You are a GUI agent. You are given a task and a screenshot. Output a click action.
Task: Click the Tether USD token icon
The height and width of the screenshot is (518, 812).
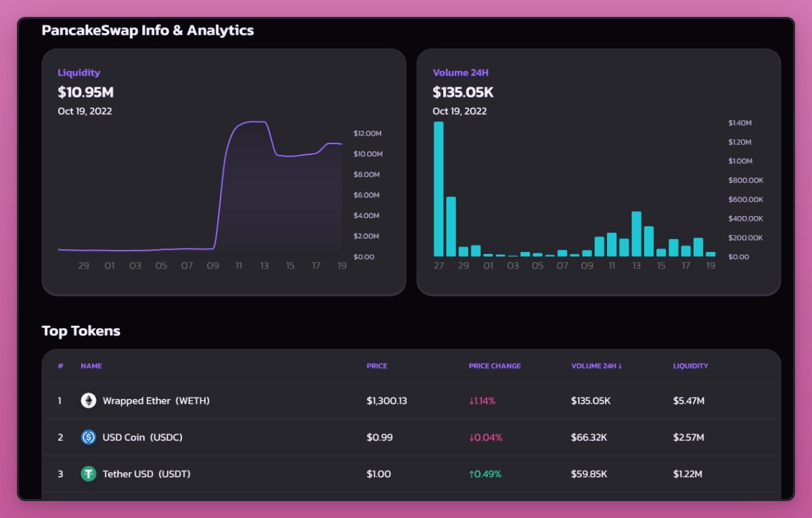88,473
